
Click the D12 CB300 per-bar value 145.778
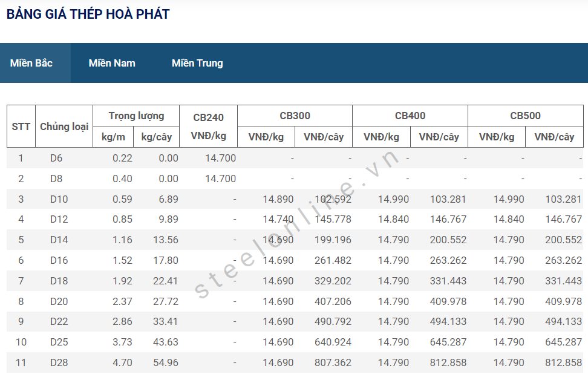point(333,220)
